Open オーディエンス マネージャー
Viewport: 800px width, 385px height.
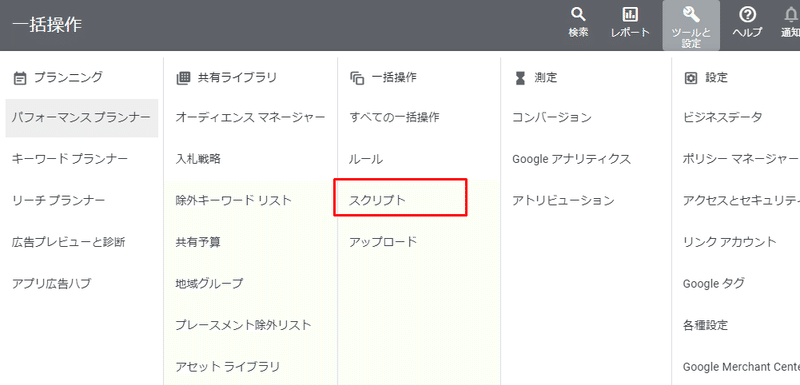(x=250, y=118)
